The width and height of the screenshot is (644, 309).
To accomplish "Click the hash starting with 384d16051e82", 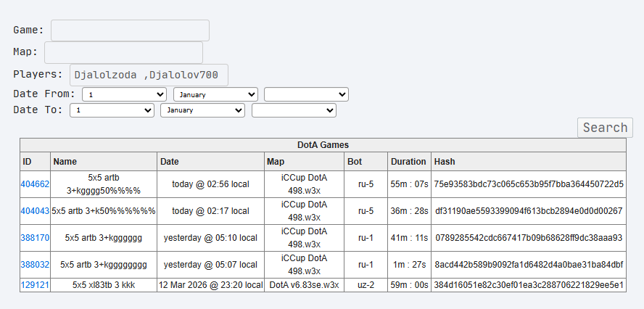I will [528, 285].
